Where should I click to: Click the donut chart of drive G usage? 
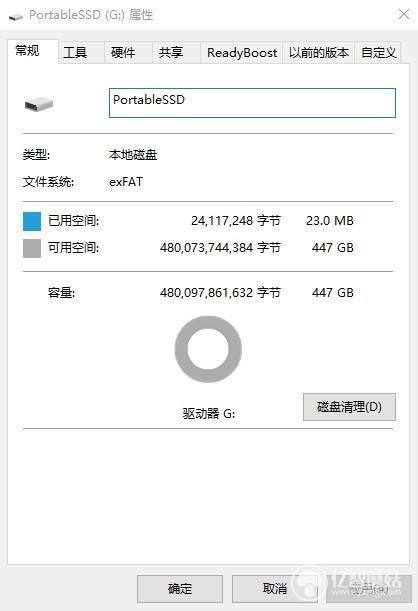pyautogui.click(x=208, y=349)
